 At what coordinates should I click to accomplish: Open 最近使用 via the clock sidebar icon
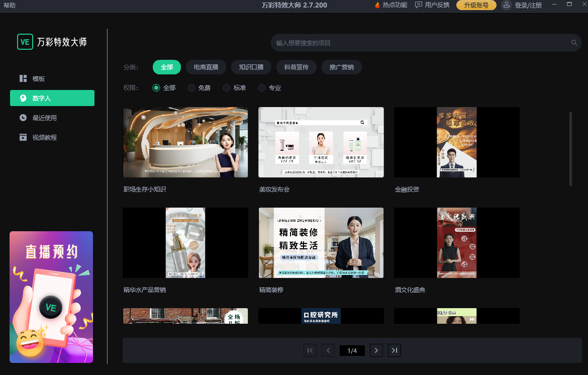point(22,118)
